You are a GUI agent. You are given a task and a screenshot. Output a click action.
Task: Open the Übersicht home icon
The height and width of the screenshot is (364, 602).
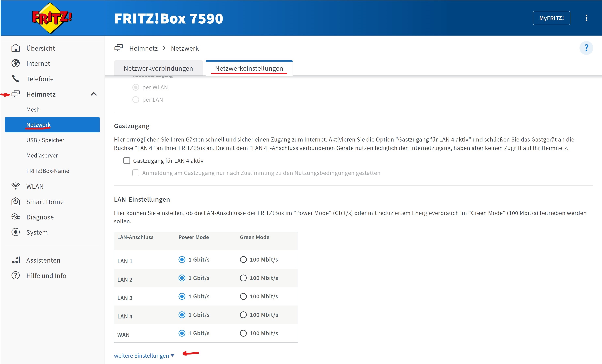[16, 48]
